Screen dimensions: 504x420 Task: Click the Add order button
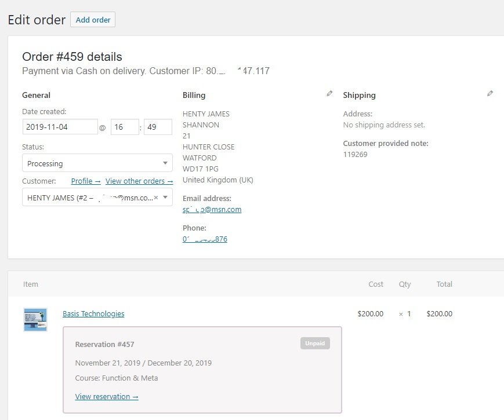pyautogui.click(x=93, y=20)
